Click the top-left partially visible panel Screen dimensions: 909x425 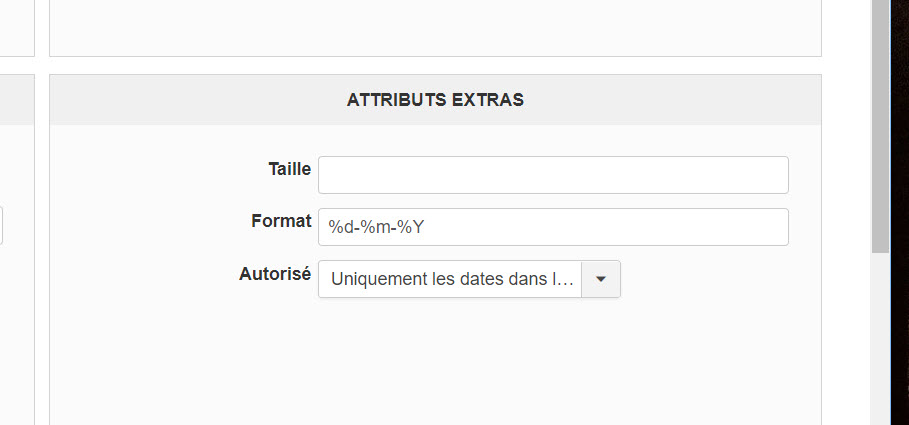(16, 27)
